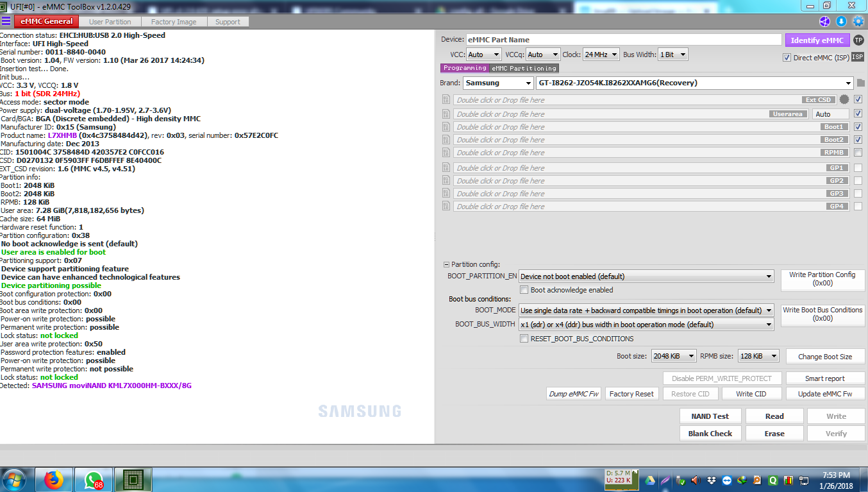Uncheck the Ext CSD checkbox

[858, 99]
